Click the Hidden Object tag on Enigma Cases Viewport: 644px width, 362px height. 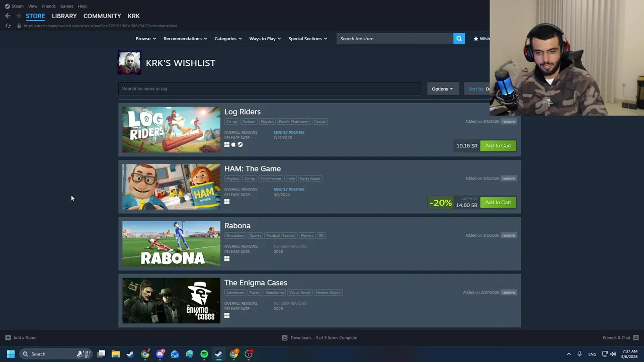coord(328,293)
